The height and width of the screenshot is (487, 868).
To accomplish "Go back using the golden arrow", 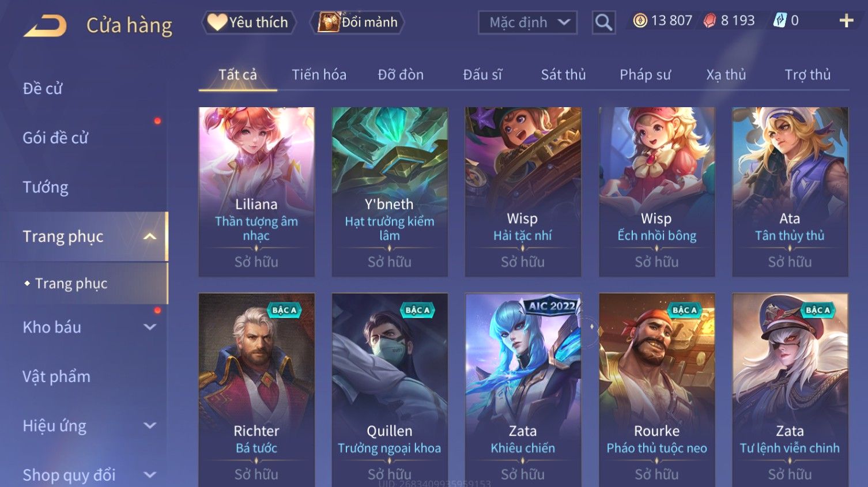I will [x=45, y=26].
